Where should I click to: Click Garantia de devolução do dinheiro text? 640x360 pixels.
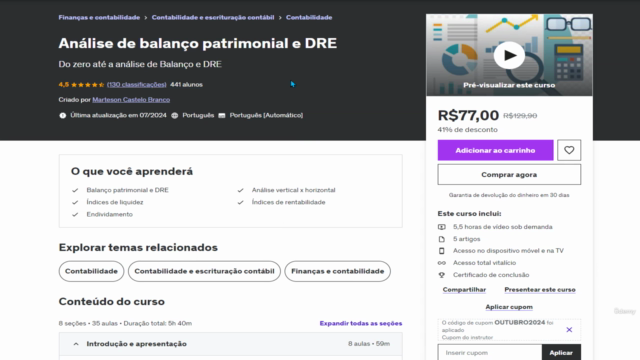509,195
